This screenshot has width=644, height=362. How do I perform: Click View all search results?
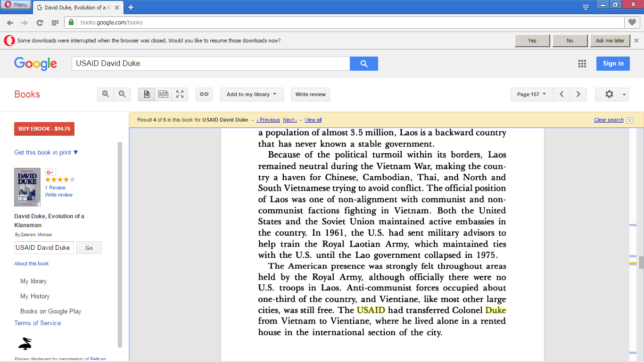pos(313,120)
